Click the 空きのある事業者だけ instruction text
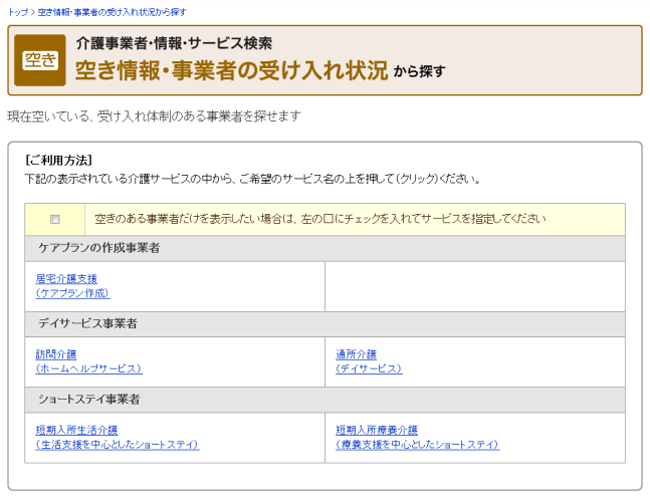Viewport: 650px width, 497px height. coord(320,218)
